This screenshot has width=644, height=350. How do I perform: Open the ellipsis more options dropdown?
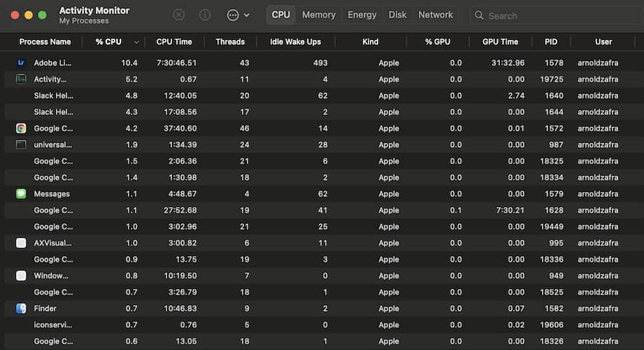238,15
